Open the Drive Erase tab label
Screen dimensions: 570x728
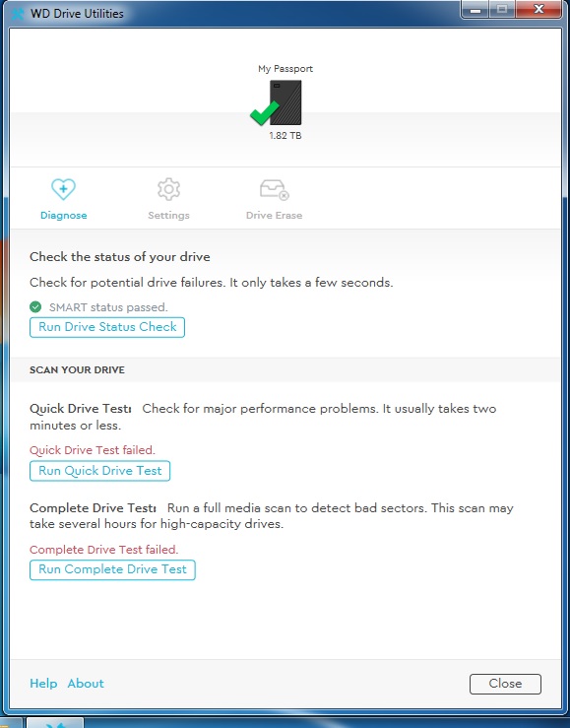274,216
